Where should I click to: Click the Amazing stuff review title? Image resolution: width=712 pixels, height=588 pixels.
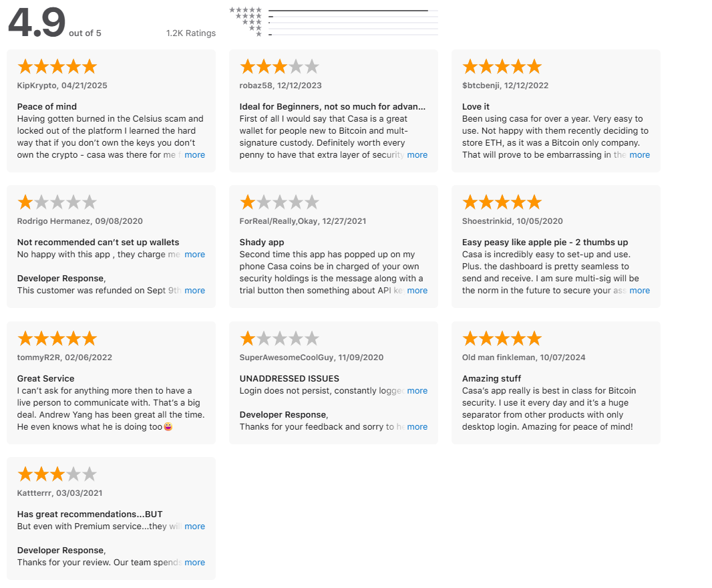tap(492, 378)
